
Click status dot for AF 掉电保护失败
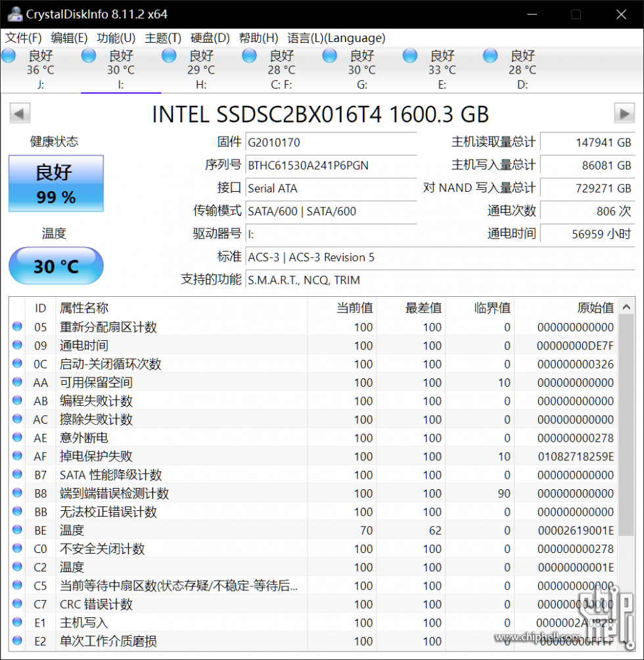(x=17, y=456)
